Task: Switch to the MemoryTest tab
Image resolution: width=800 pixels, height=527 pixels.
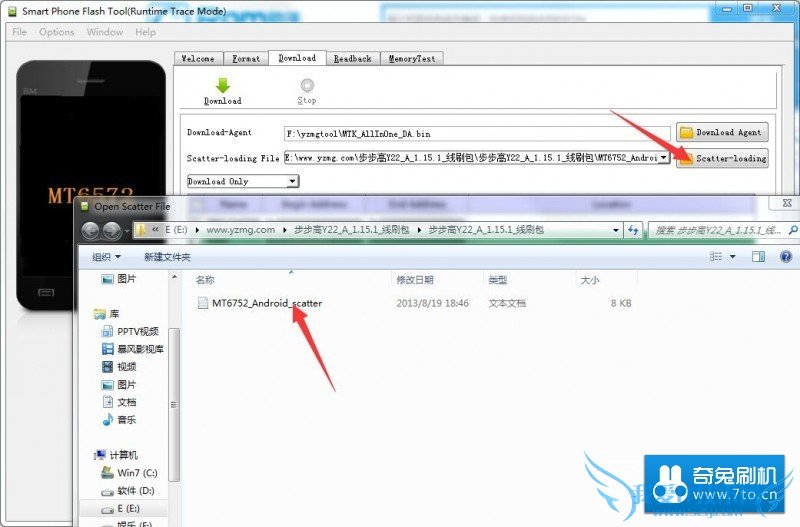Action: coord(412,59)
